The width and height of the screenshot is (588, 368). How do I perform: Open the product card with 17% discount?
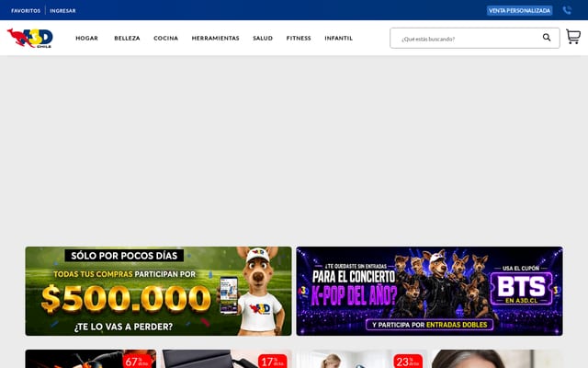pos(226,359)
